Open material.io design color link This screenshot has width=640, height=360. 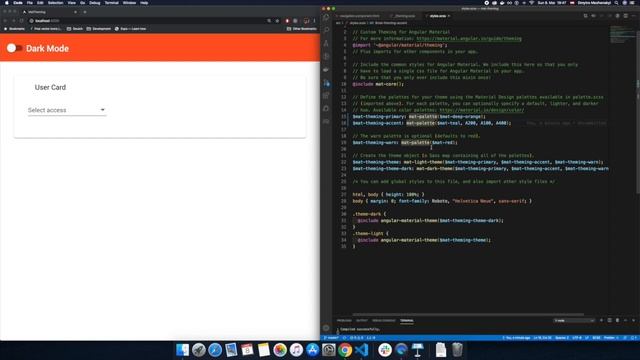[x=482, y=110]
